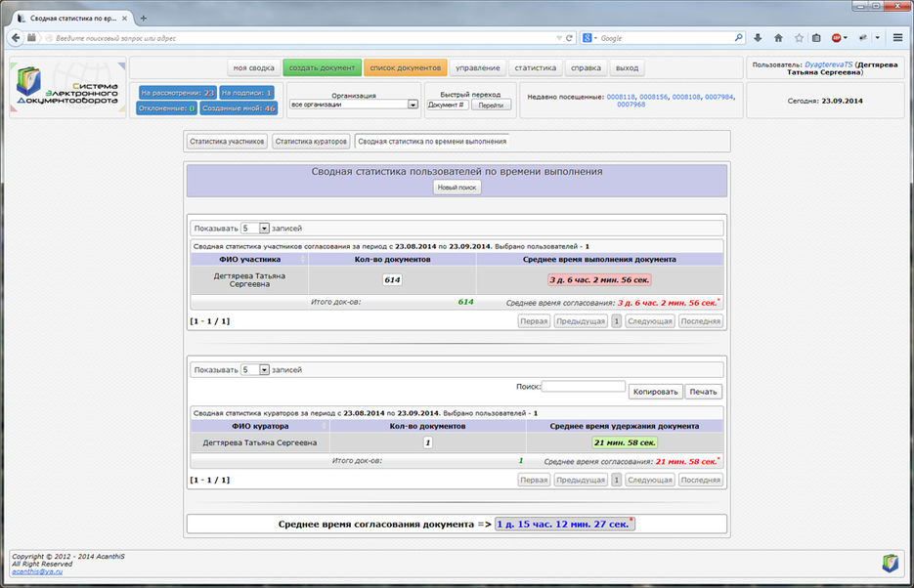Screen dimensions: 914x588
Task: Click Первая in participants table pagination
Action: click(534, 321)
